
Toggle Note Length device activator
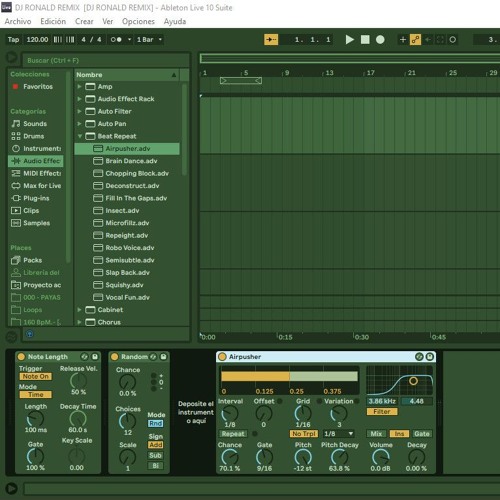pyautogui.click(x=21, y=357)
